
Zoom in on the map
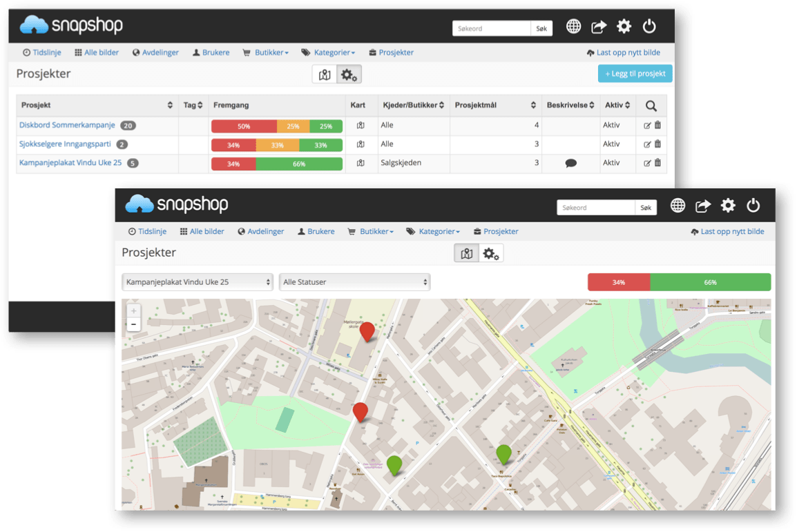(134, 311)
